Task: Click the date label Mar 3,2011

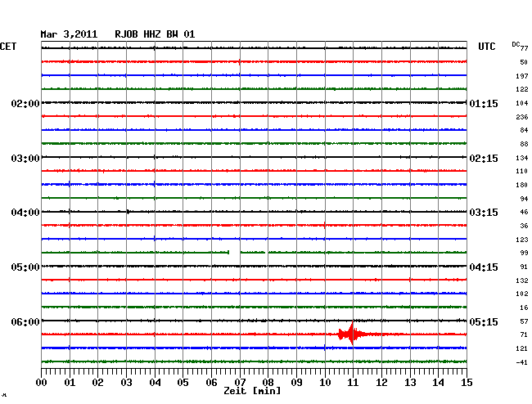Action: tap(69, 34)
